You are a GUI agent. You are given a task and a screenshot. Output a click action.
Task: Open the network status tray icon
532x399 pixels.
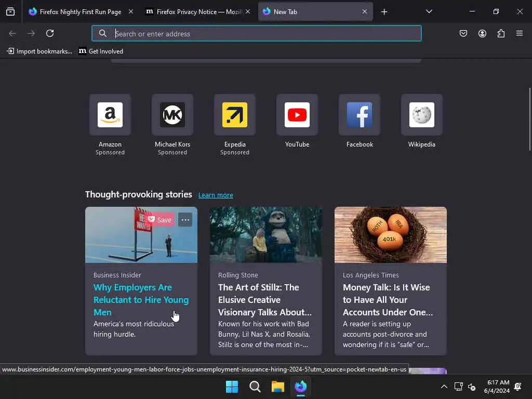458,387
